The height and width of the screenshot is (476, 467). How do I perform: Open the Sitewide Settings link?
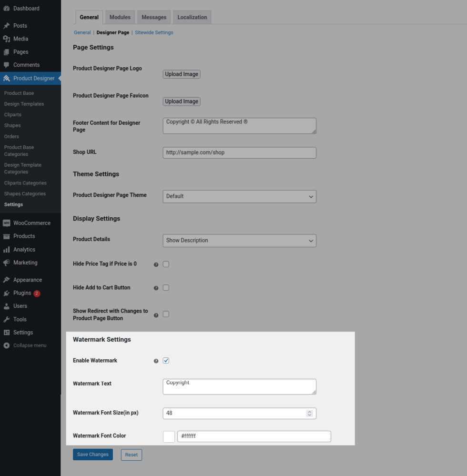pos(154,33)
